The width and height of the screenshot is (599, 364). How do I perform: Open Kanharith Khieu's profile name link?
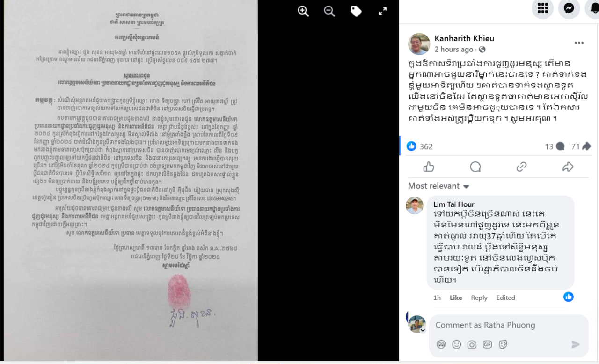pos(464,38)
